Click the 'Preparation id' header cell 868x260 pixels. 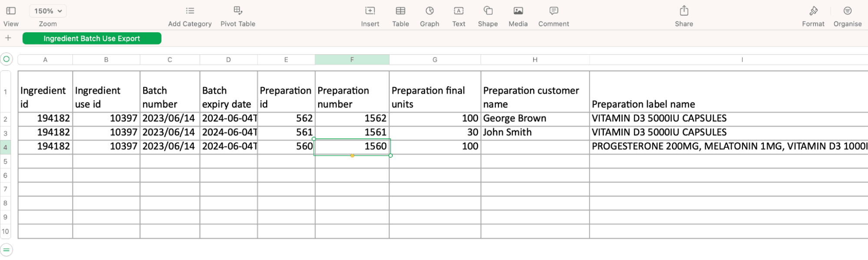[x=286, y=92]
